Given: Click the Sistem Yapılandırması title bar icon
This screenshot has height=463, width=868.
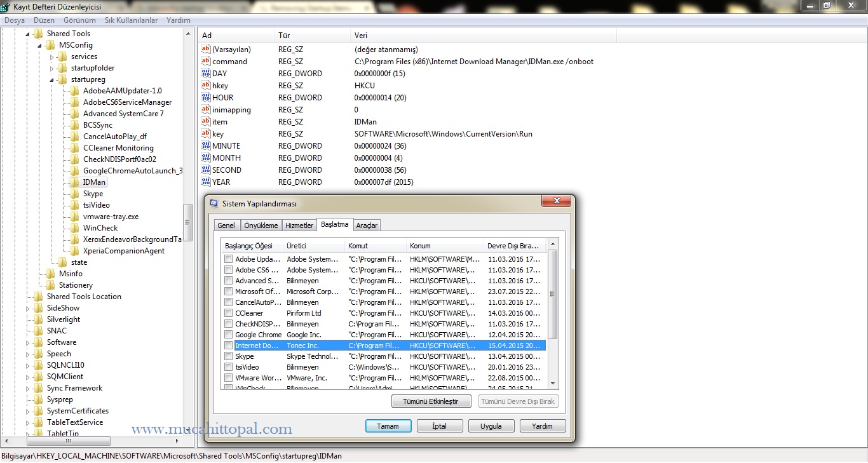Looking at the screenshot, I should coord(214,203).
